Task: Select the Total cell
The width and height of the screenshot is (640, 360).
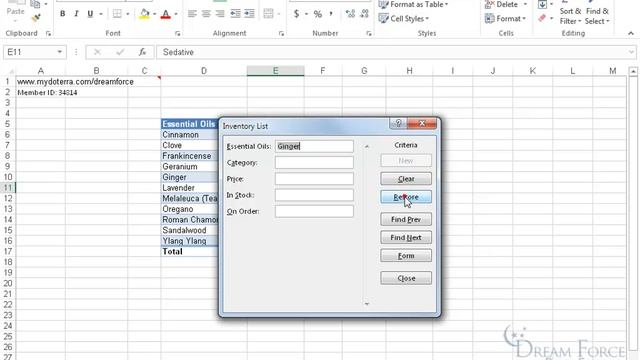Action: point(190,251)
